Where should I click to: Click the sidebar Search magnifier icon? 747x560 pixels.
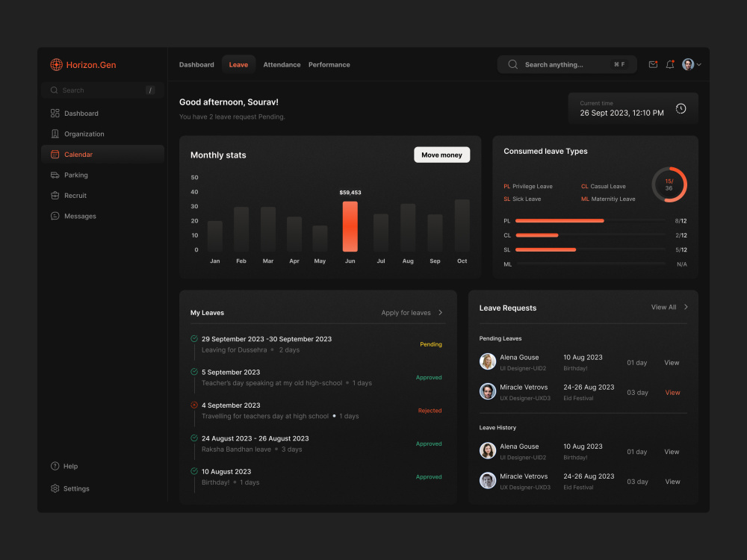pyautogui.click(x=54, y=90)
